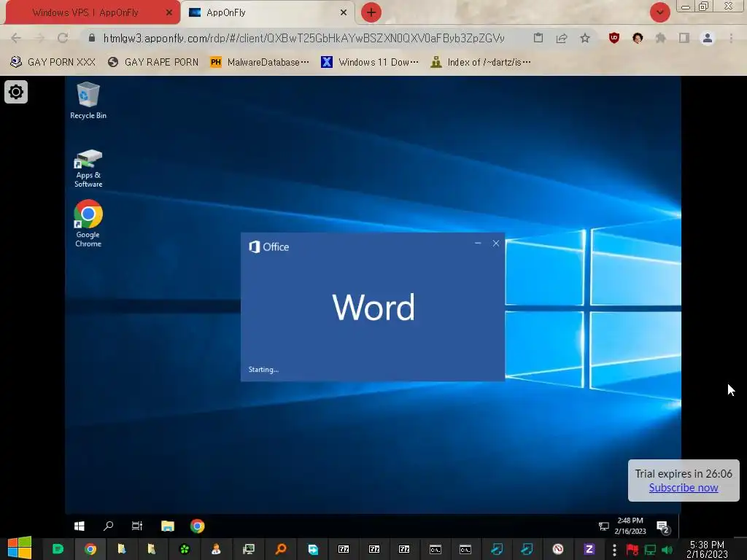
Task: Open the round avatar extension icon
Action: click(638, 38)
